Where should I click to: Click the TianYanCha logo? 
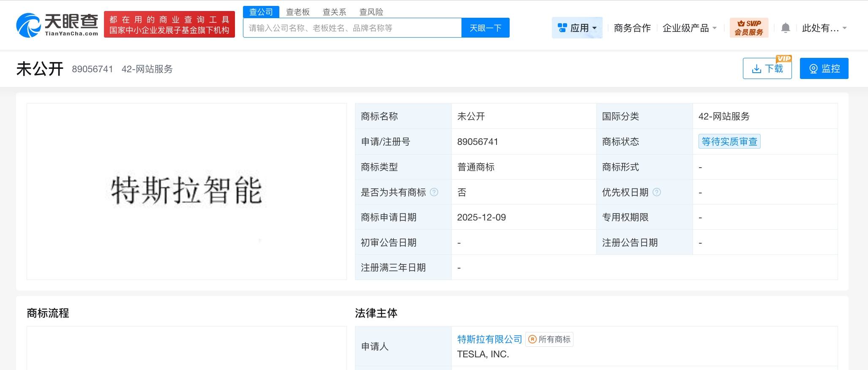point(57,25)
